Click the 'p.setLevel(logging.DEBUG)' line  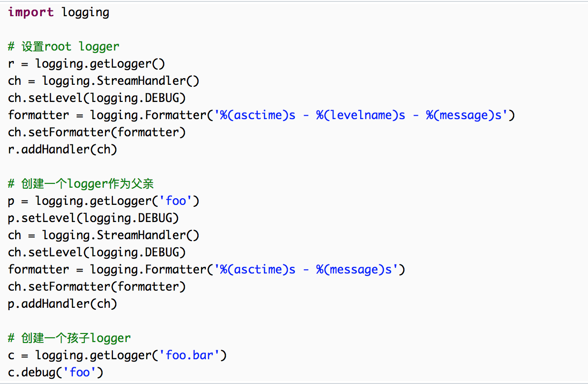(93, 218)
